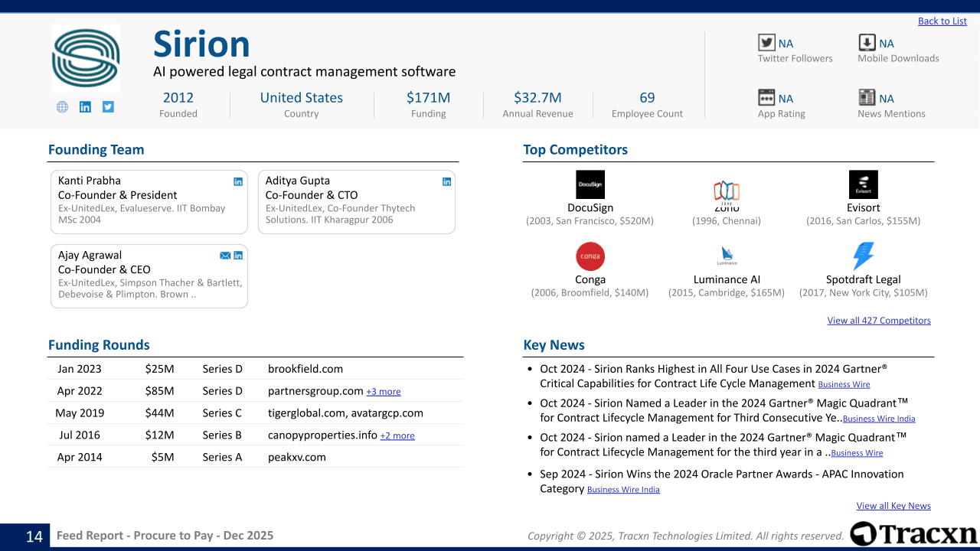Click Ajay Agrawal's email envelope icon
The height and width of the screenshot is (551, 980).
pos(225,256)
